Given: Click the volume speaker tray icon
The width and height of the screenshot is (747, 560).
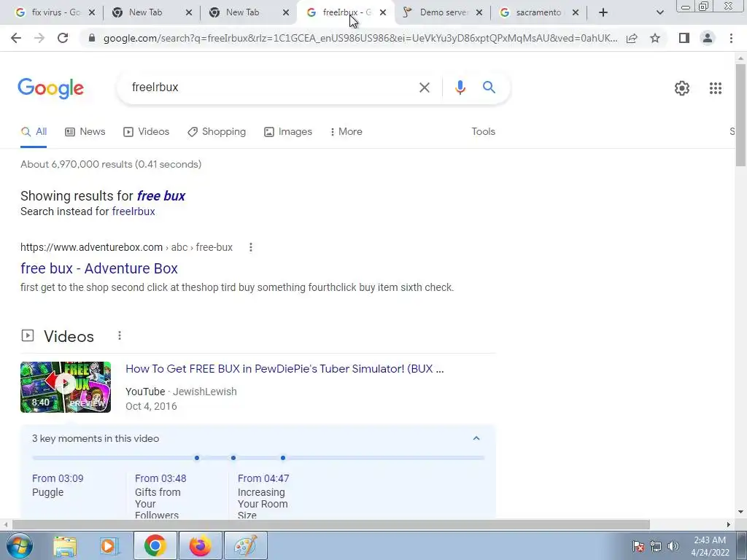Looking at the screenshot, I should pyautogui.click(x=673, y=546).
